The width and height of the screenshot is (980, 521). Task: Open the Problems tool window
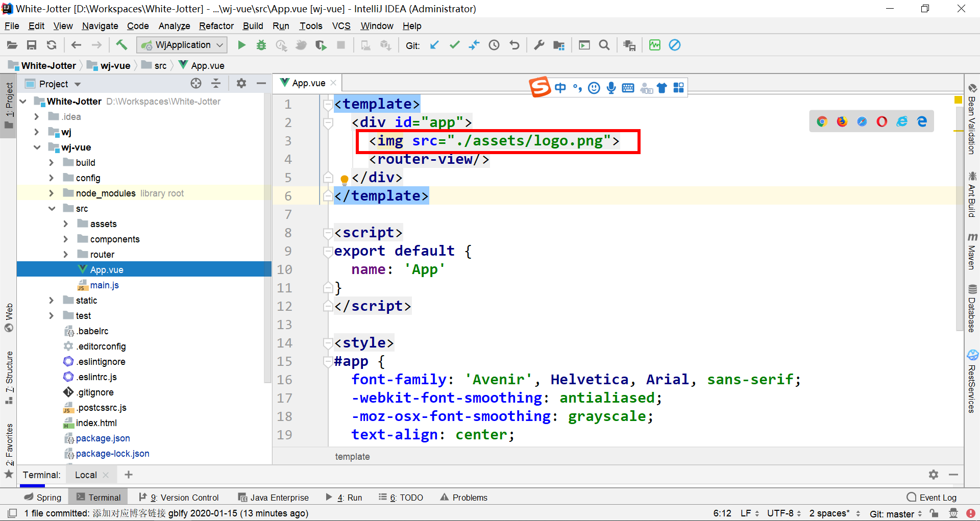[x=463, y=498]
